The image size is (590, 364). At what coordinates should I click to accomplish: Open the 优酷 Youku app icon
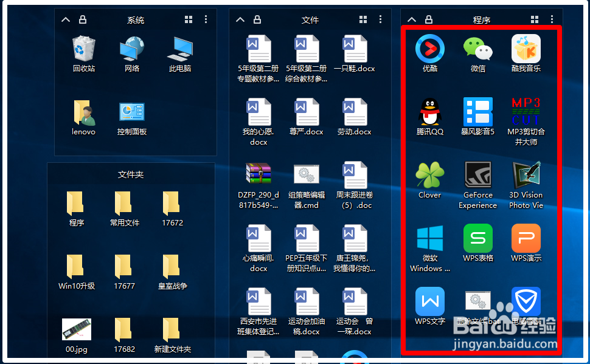pyautogui.click(x=429, y=49)
